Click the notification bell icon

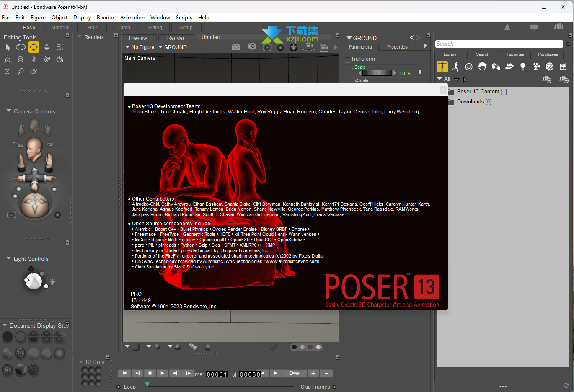(x=507, y=27)
